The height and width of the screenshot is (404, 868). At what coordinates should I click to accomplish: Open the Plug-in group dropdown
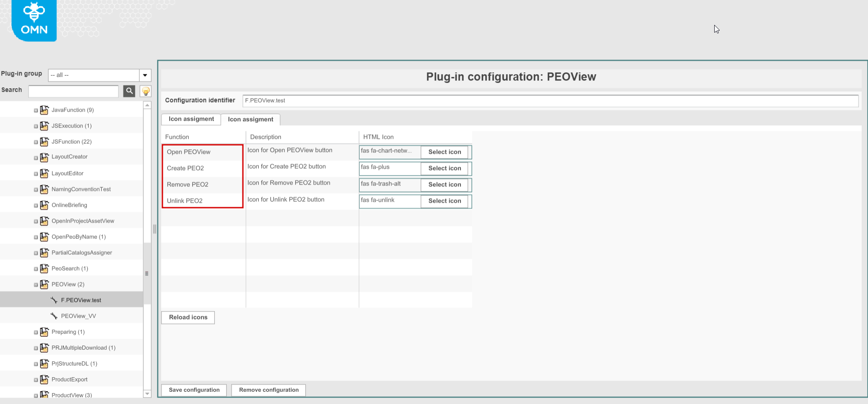145,75
